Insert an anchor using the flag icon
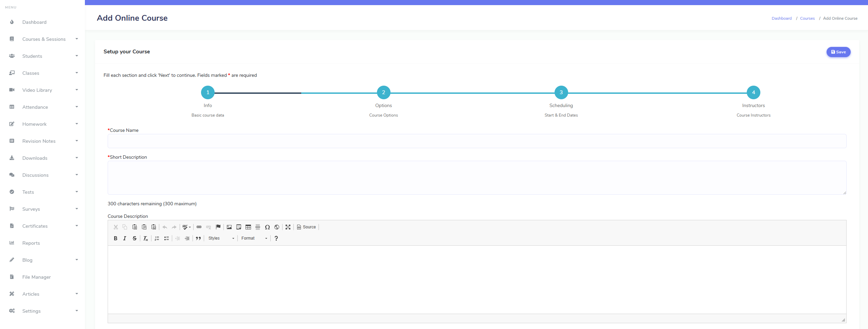Viewport: 868px width, 329px height. pos(218,227)
